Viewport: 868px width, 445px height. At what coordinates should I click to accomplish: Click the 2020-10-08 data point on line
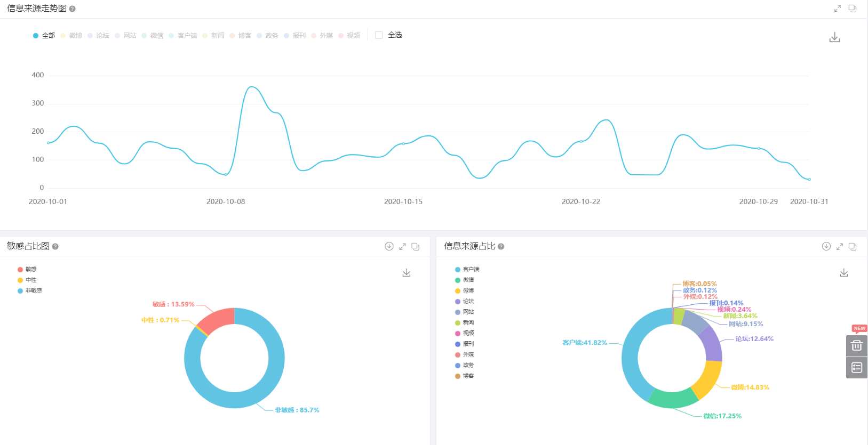tap(226, 174)
